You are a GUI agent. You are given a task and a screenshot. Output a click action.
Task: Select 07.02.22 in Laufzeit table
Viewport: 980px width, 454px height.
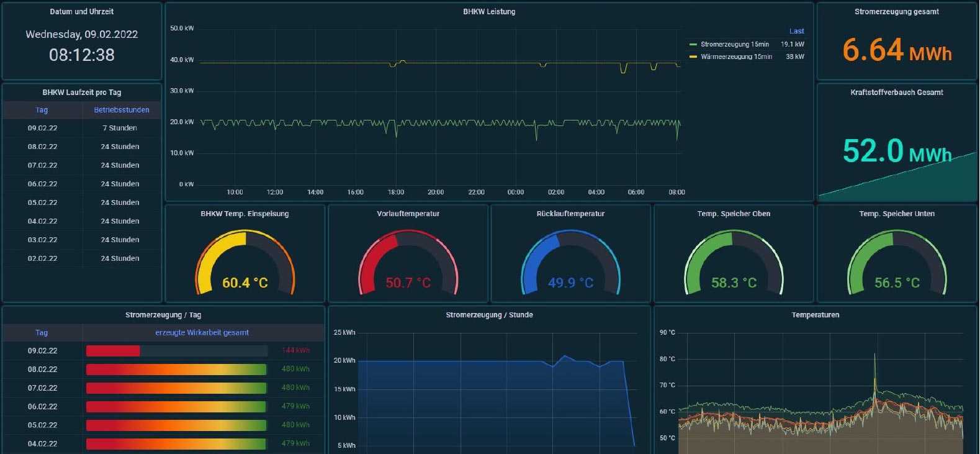point(42,165)
